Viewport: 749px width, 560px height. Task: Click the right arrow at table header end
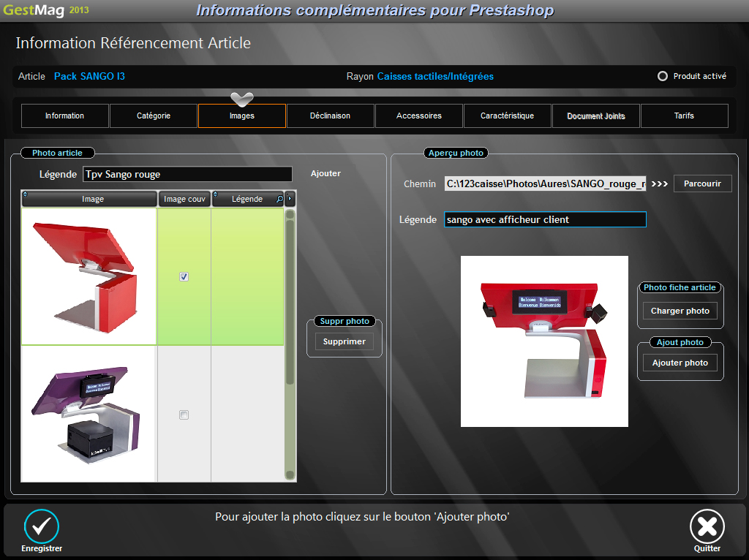pos(290,199)
